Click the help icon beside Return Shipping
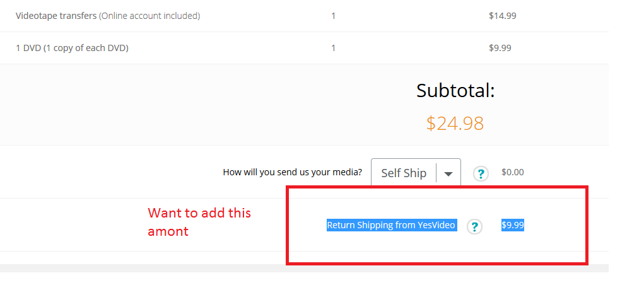 [x=475, y=226]
